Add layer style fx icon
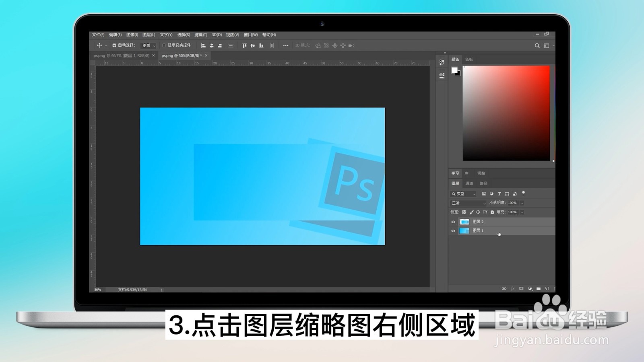This screenshot has width=644, height=362. click(513, 288)
